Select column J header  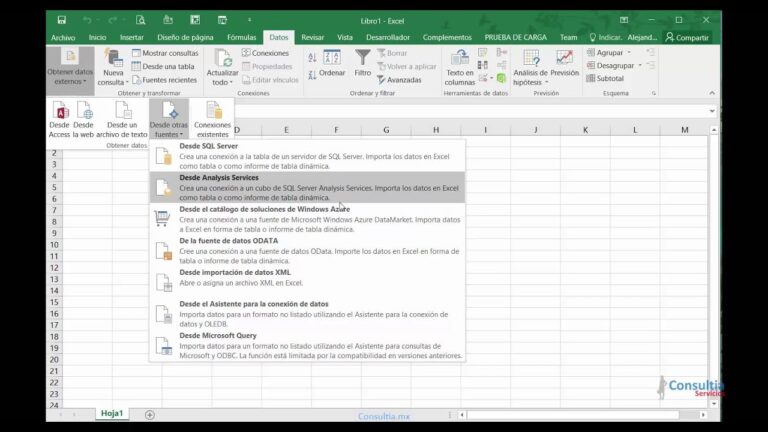tap(535, 130)
